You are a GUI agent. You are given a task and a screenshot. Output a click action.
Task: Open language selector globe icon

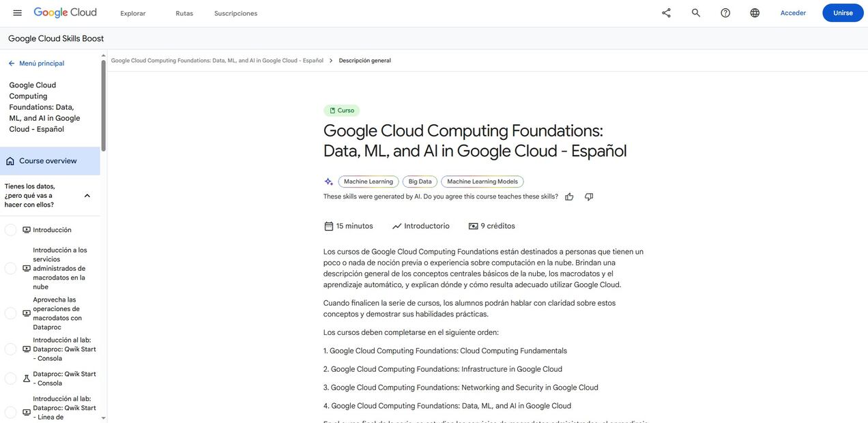(755, 13)
